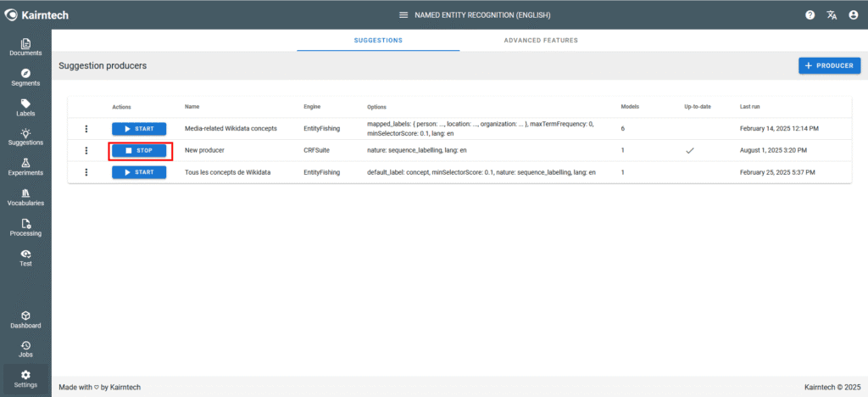Add a new producer with + Producer
Screen dimensions: 868x397
829,65
